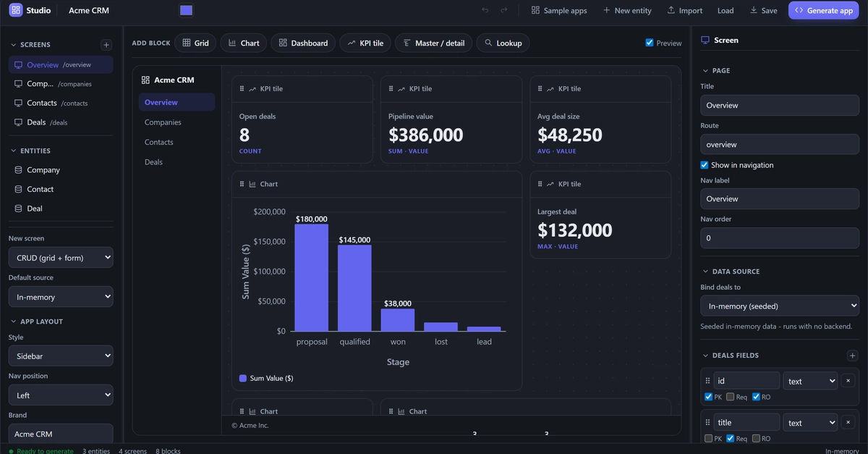Select Companies in preview navigation

pyautogui.click(x=176, y=122)
